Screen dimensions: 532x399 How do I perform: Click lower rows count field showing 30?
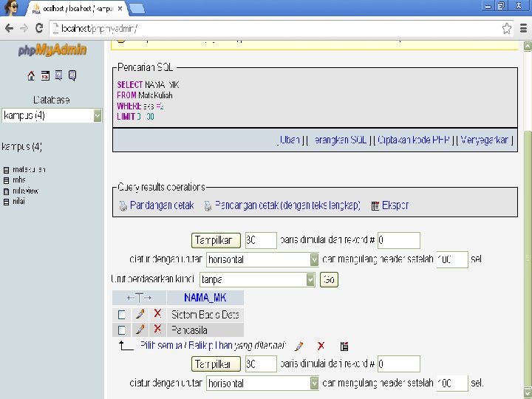261,364
